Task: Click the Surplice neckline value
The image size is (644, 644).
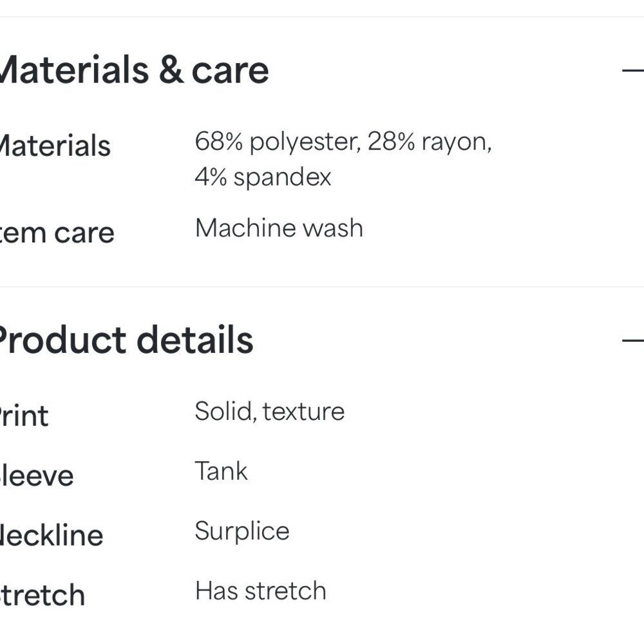Action: (242, 531)
